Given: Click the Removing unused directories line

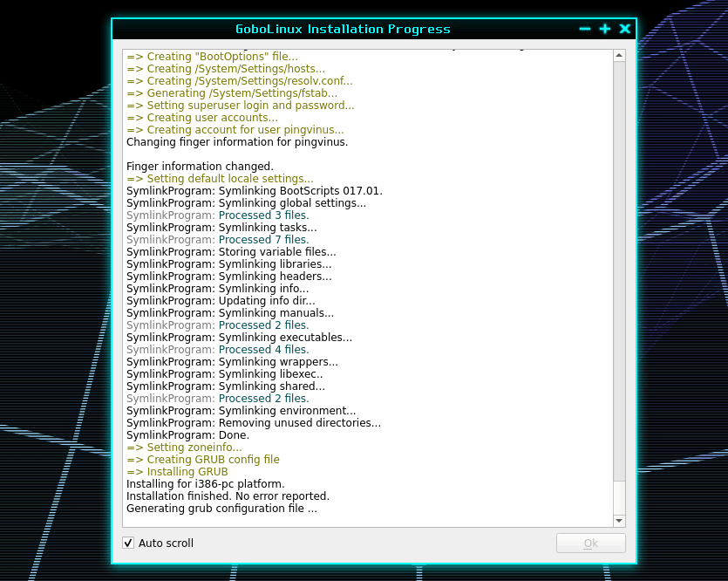Looking at the screenshot, I should pos(254,423).
